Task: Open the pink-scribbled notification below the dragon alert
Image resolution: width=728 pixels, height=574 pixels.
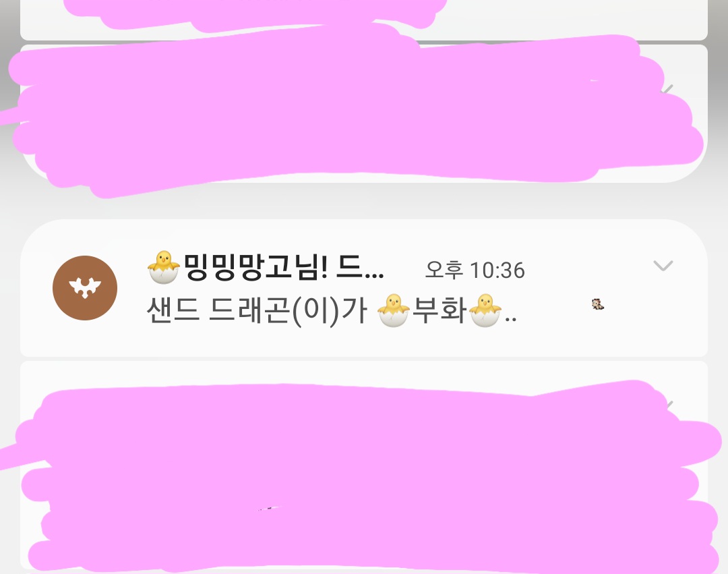Action: (363, 465)
